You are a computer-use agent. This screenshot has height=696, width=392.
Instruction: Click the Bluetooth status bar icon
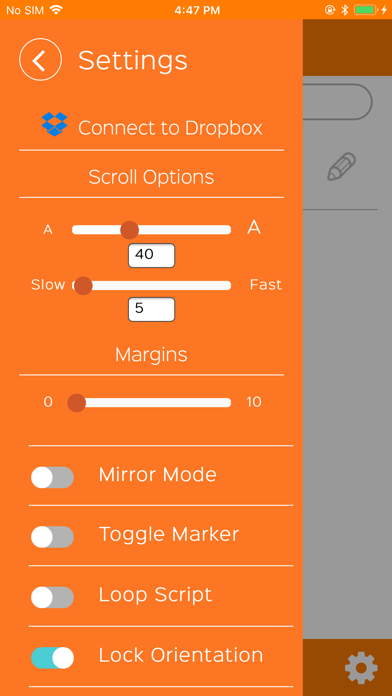coord(344,10)
